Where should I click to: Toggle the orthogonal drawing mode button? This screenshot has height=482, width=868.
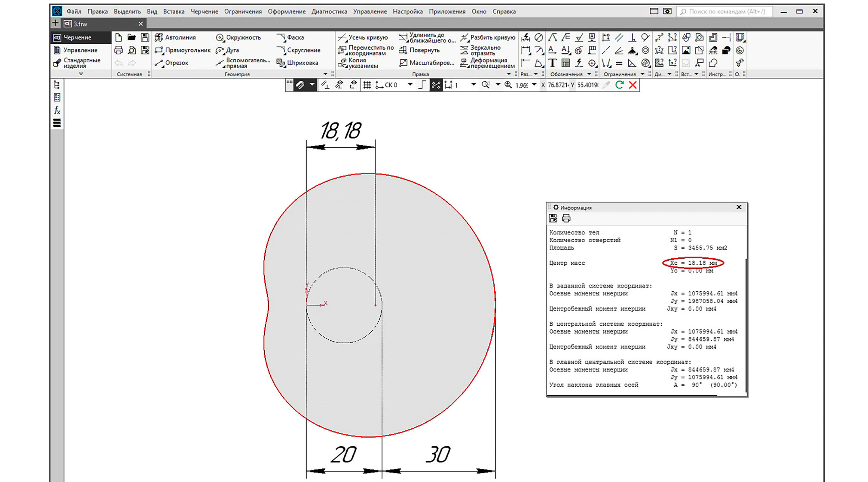pyautogui.click(x=422, y=85)
